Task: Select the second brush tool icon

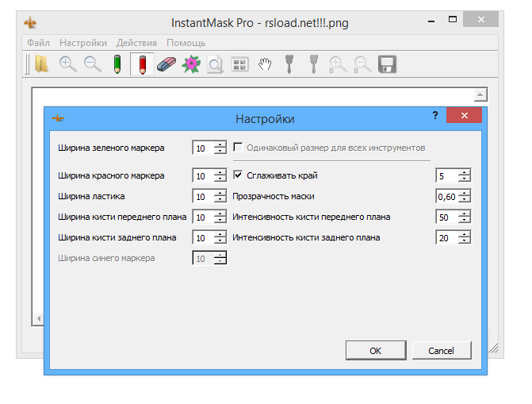Action: pyautogui.click(x=314, y=64)
